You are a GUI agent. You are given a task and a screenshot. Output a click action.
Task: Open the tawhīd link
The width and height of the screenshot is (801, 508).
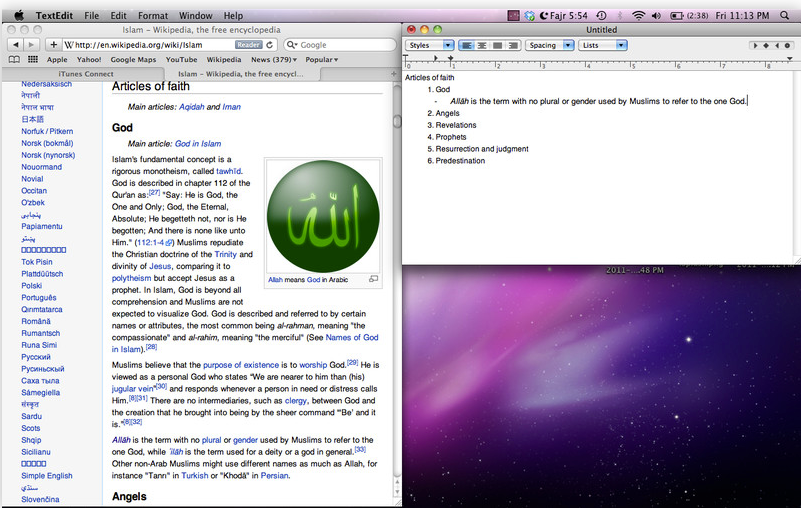click(x=228, y=171)
